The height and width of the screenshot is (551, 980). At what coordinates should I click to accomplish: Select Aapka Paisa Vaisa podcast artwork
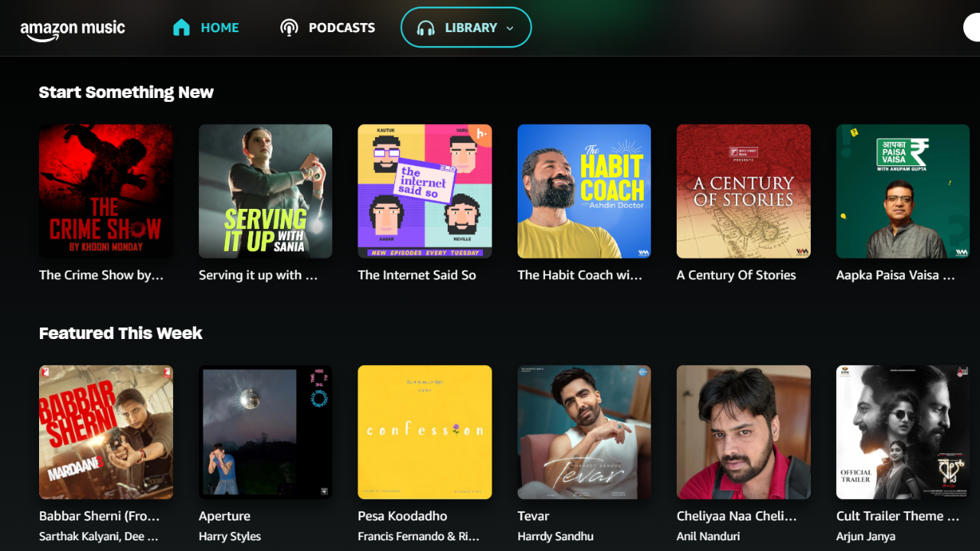pyautogui.click(x=902, y=191)
